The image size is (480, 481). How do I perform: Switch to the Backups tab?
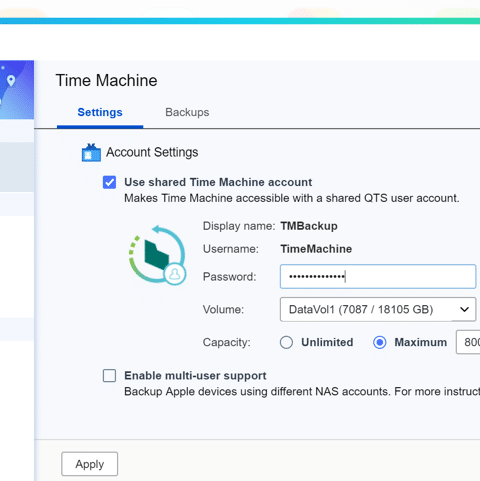(187, 112)
